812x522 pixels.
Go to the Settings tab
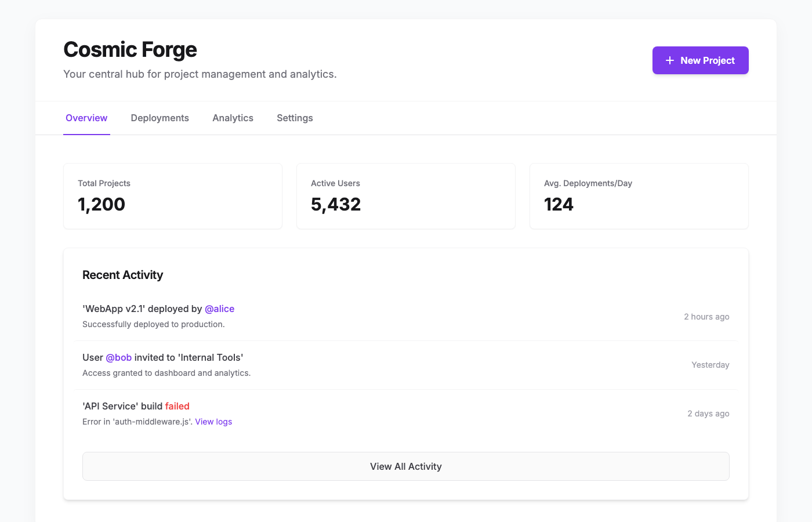coord(295,118)
